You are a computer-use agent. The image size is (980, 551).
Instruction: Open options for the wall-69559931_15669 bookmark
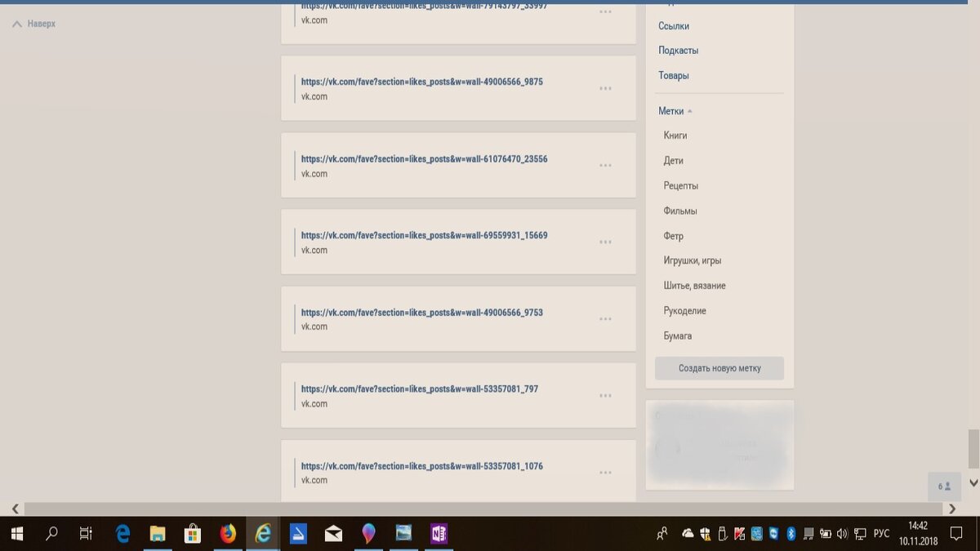coord(605,242)
